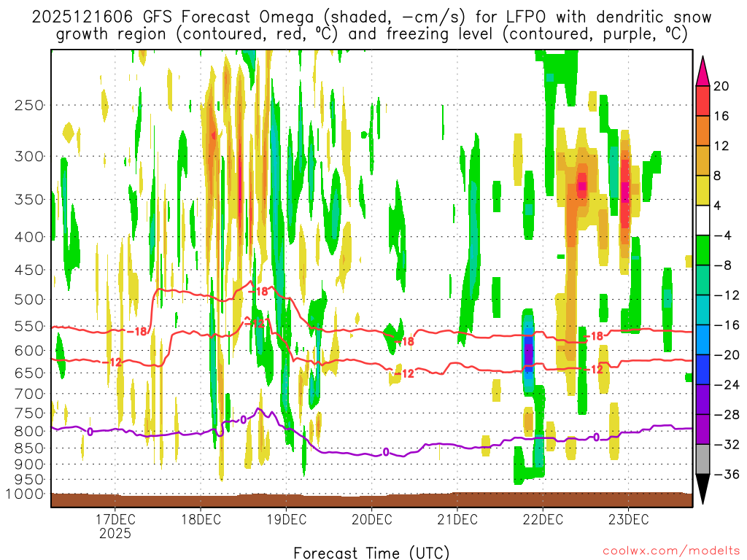This screenshot has height=560, width=747.
Task: Click the 600 pressure level label
Action: (29, 351)
